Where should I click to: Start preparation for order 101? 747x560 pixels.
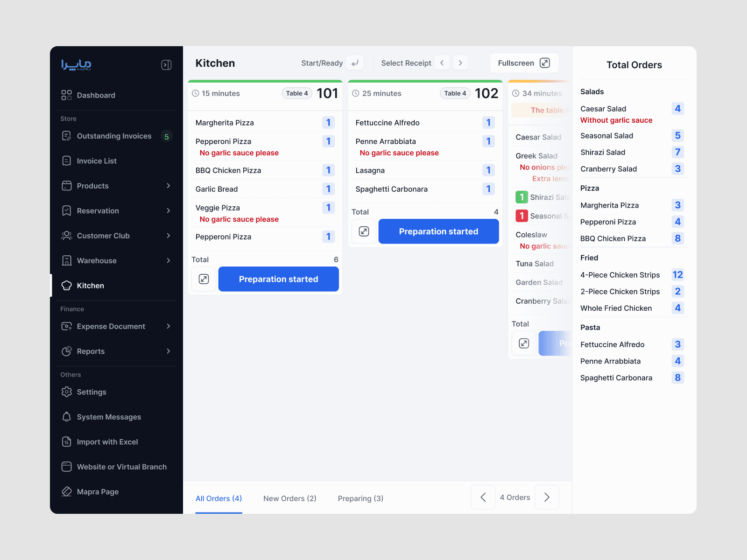point(279,279)
